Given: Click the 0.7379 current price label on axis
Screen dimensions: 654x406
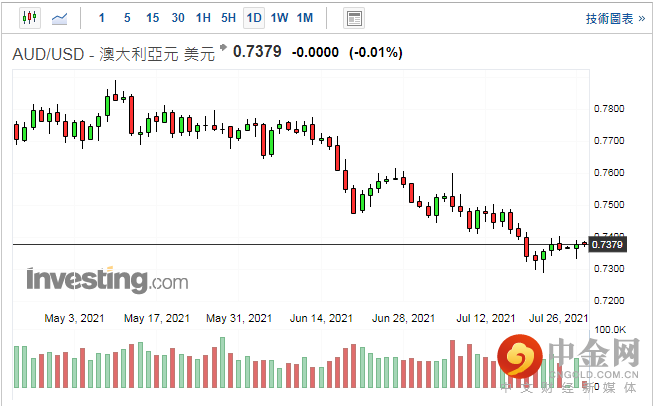Looking at the screenshot, I should [x=607, y=244].
